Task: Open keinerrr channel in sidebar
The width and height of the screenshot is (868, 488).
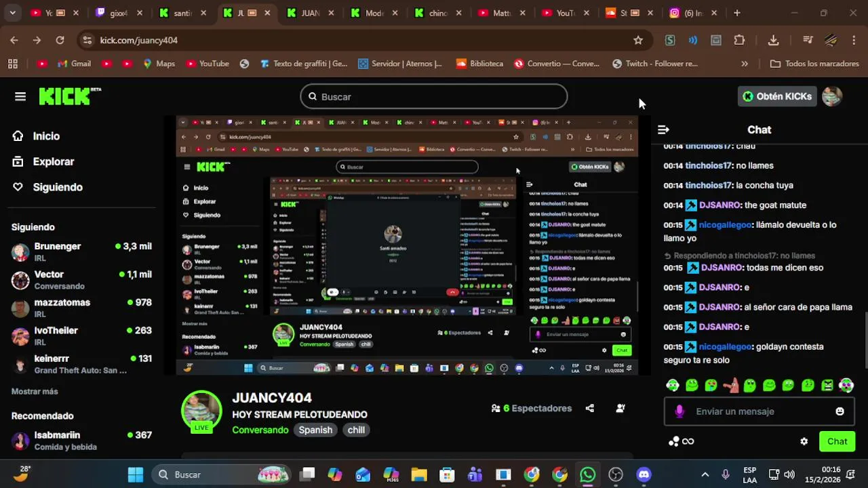Action: pyautogui.click(x=81, y=364)
